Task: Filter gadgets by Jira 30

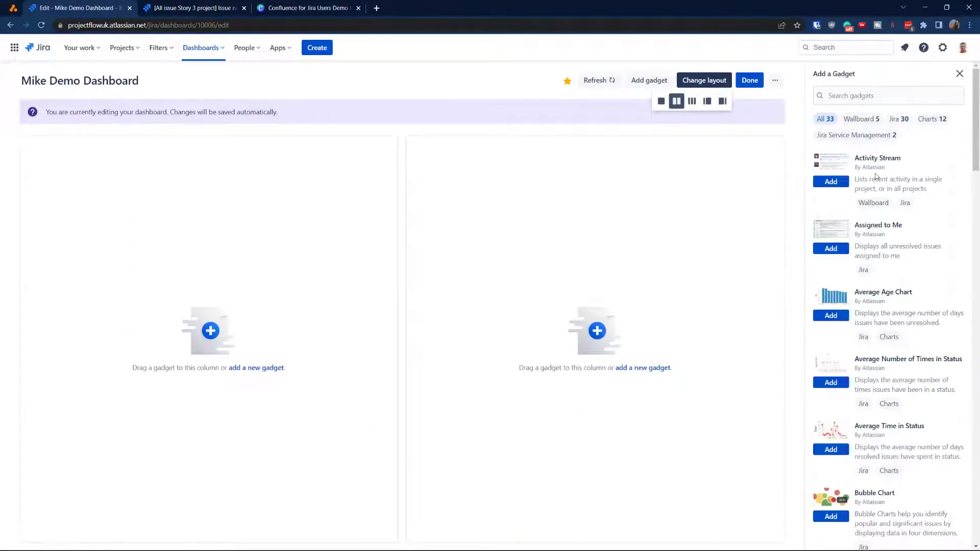Action: tap(899, 119)
